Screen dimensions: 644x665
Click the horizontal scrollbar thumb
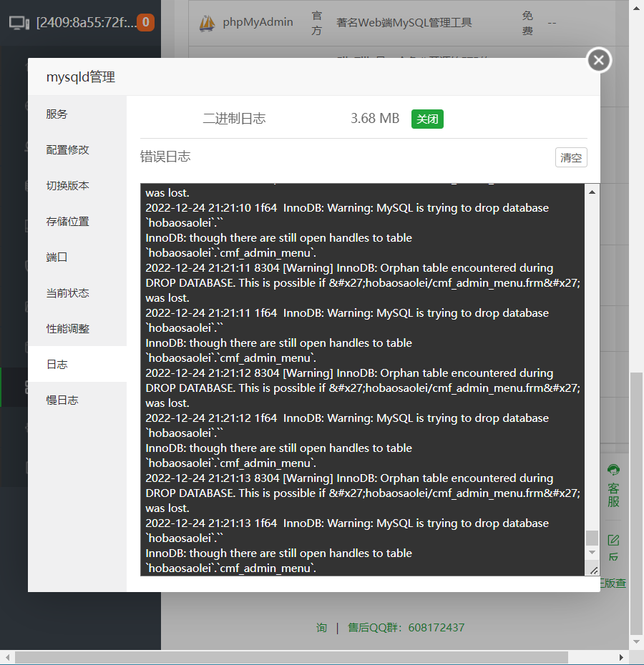coord(291,657)
